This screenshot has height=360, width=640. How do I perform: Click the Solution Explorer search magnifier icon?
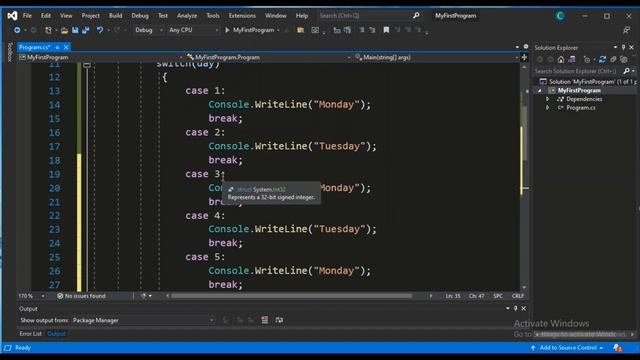coord(627,71)
